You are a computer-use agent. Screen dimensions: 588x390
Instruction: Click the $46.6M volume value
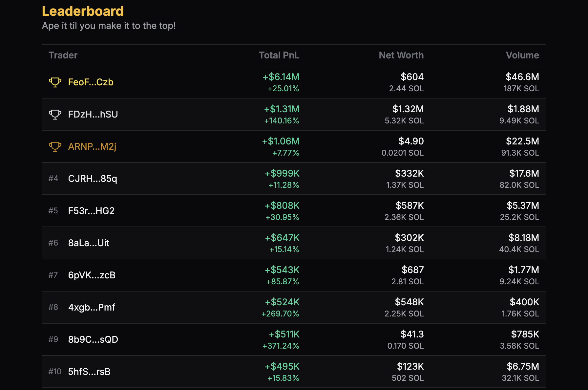click(522, 77)
